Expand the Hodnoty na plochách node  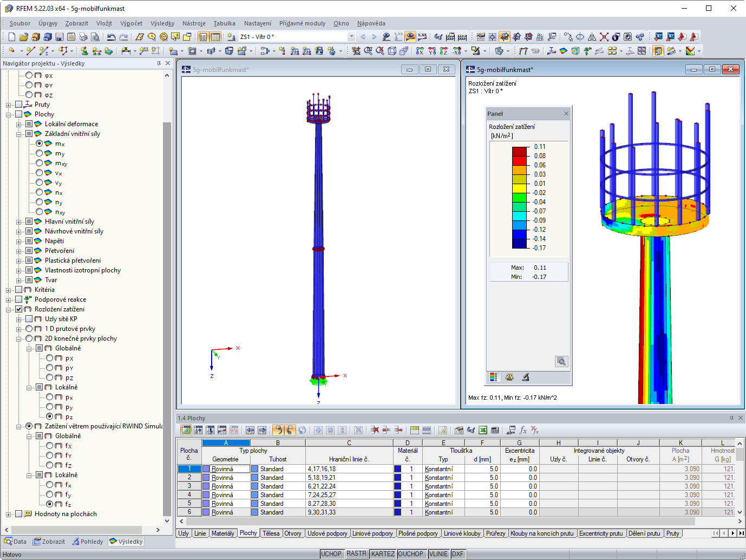click(x=9, y=515)
